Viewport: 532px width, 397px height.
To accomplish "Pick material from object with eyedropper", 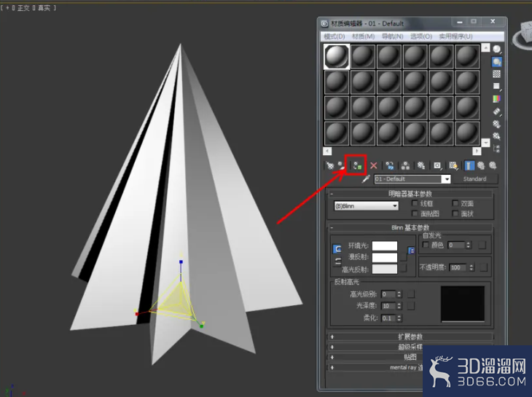I will (365, 178).
